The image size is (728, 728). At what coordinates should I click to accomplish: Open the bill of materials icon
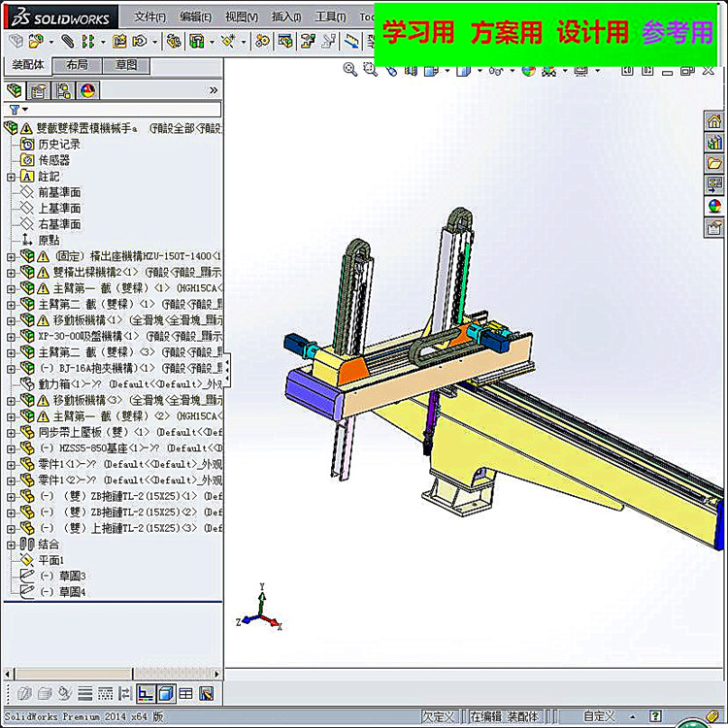[x=285, y=42]
